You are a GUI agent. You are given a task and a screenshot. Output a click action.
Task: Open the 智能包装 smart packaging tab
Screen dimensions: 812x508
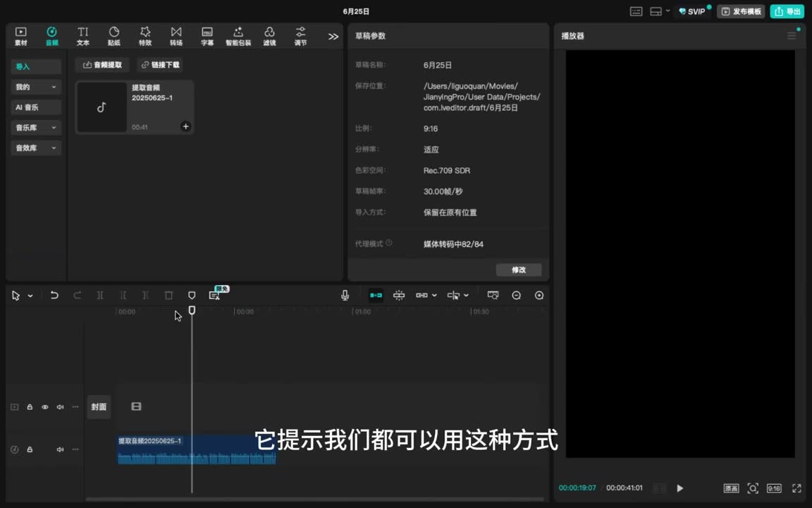tap(238, 36)
